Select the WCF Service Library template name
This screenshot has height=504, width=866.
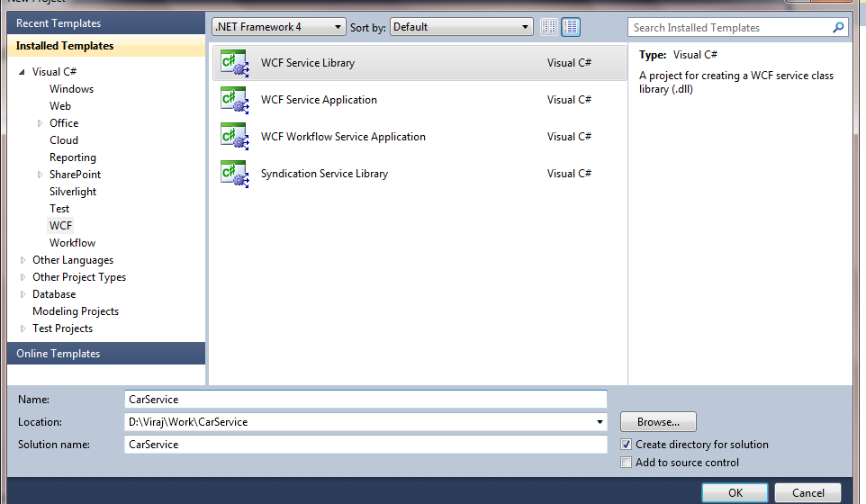(x=308, y=63)
